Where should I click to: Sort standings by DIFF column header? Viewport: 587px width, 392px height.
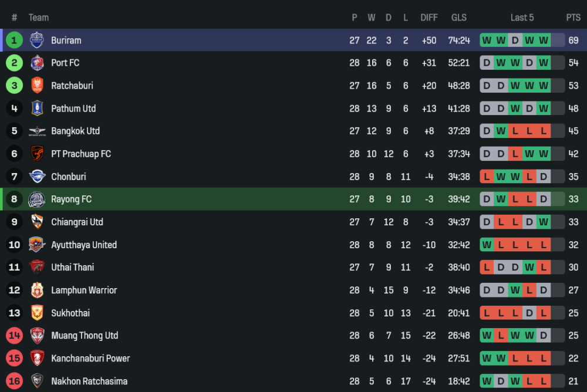point(429,18)
